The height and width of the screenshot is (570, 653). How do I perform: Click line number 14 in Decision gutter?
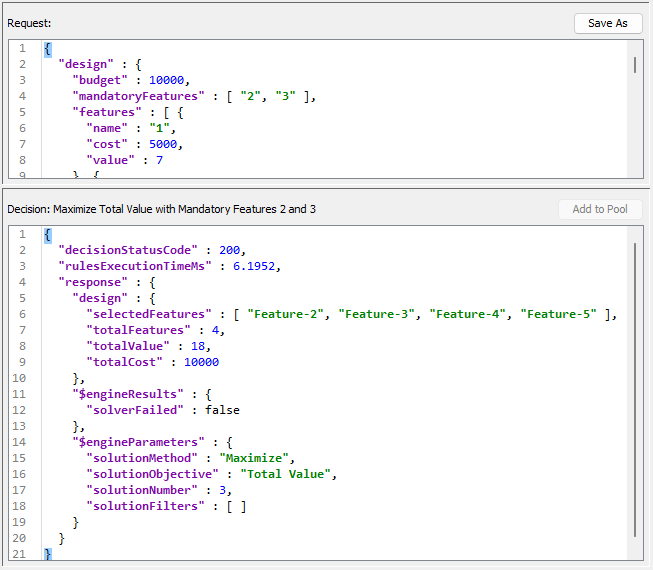pos(18,442)
